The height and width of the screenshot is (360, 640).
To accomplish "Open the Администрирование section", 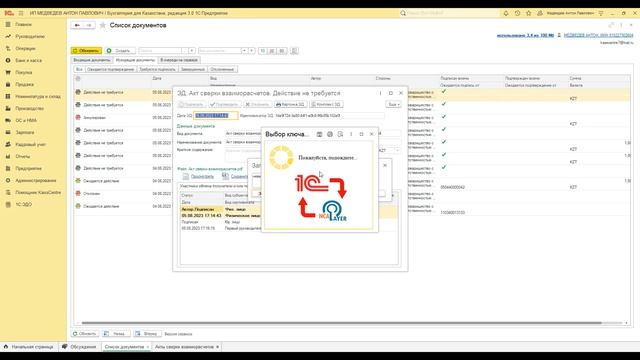I will click(36, 180).
